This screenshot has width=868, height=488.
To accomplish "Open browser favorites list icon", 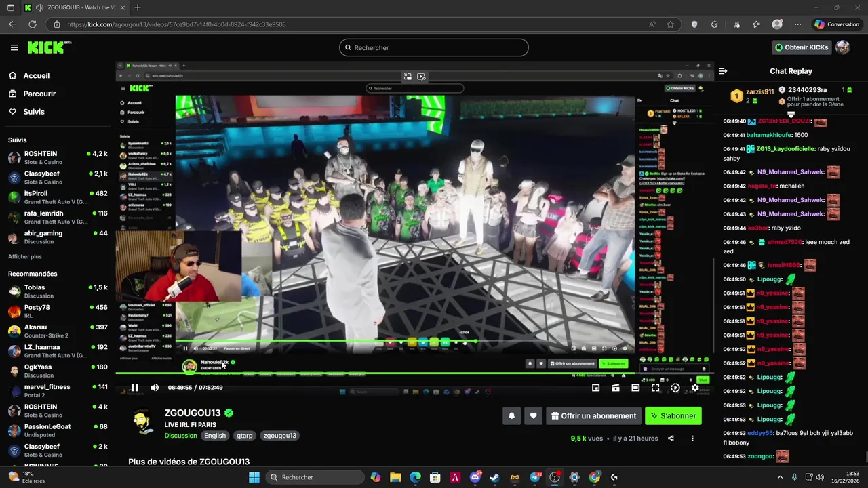I will (756, 24).
